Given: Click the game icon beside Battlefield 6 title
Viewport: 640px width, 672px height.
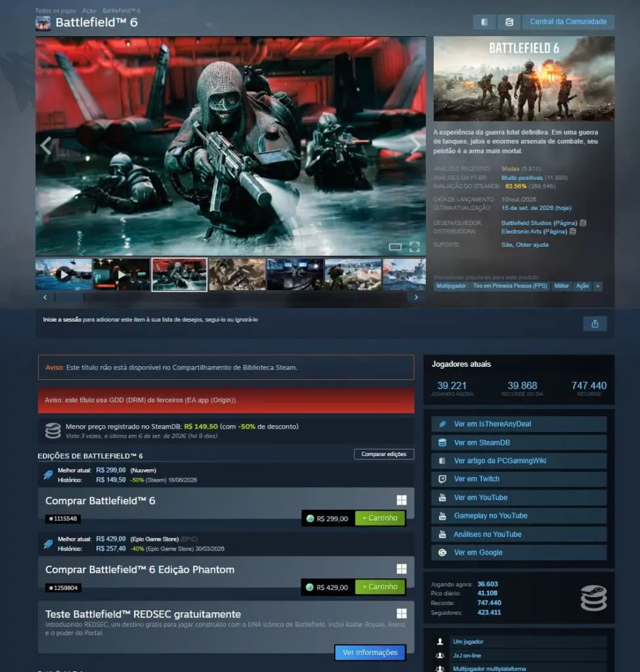Looking at the screenshot, I should pyautogui.click(x=43, y=23).
